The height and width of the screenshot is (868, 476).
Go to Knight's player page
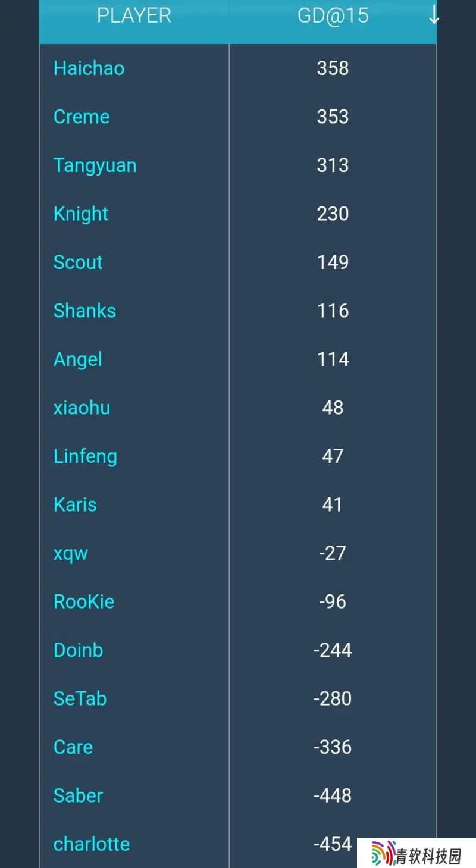tap(81, 214)
